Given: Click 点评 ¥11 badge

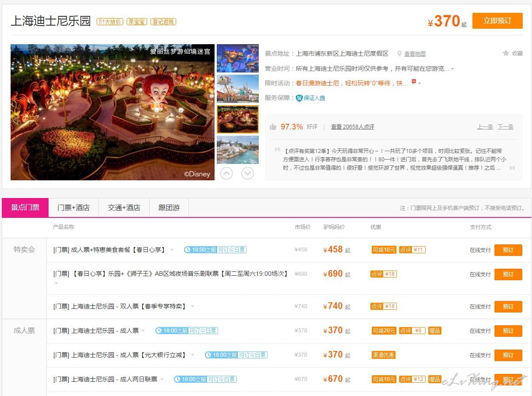Looking at the screenshot, I should pos(412,250).
